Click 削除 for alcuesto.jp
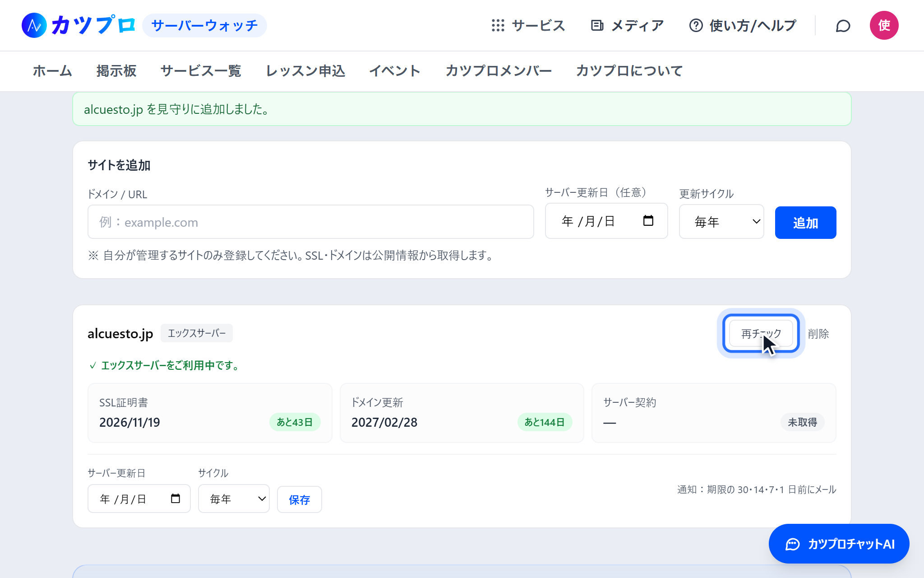Screen dimensions: 924x578 click(818, 334)
